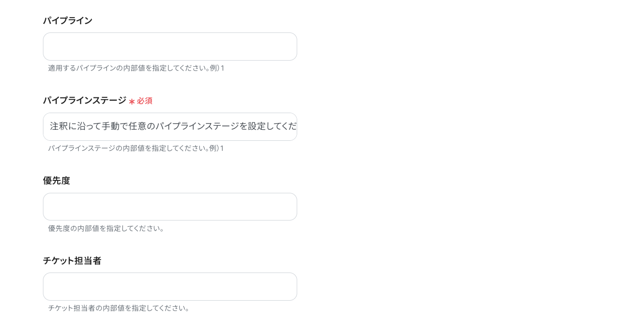The width and height of the screenshot is (644, 336).
Task: Click the cut-off end of the パイプラインステージ placeholder
Action: [x=290, y=126]
